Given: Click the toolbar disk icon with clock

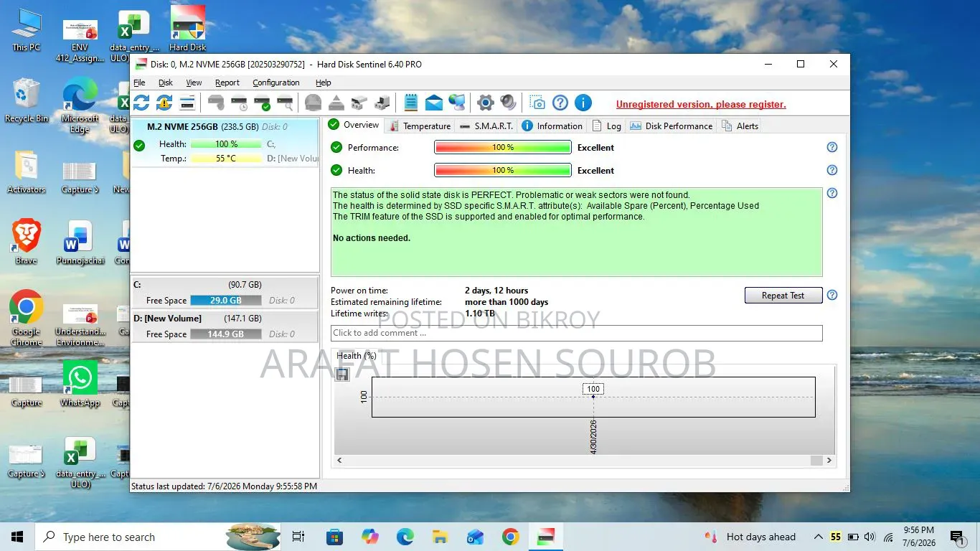Looking at the screenshot, I should pos(239,103).
